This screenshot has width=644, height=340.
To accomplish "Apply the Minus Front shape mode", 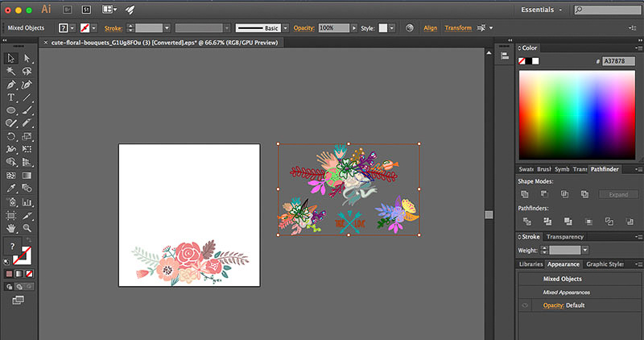I will pyautogui.click(x=544, y=194).
